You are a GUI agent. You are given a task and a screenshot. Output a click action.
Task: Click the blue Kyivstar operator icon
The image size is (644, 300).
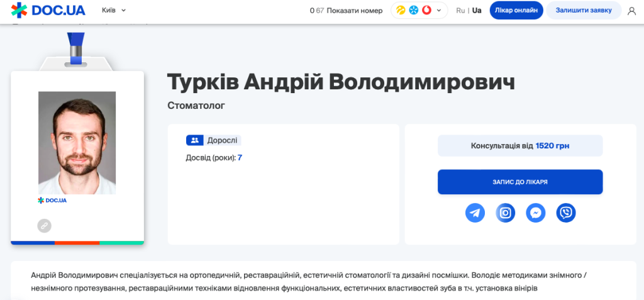tap(413, 11)
